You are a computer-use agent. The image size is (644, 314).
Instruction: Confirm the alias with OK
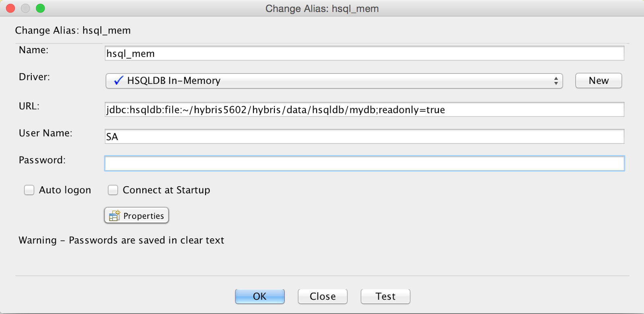[260, 296]
